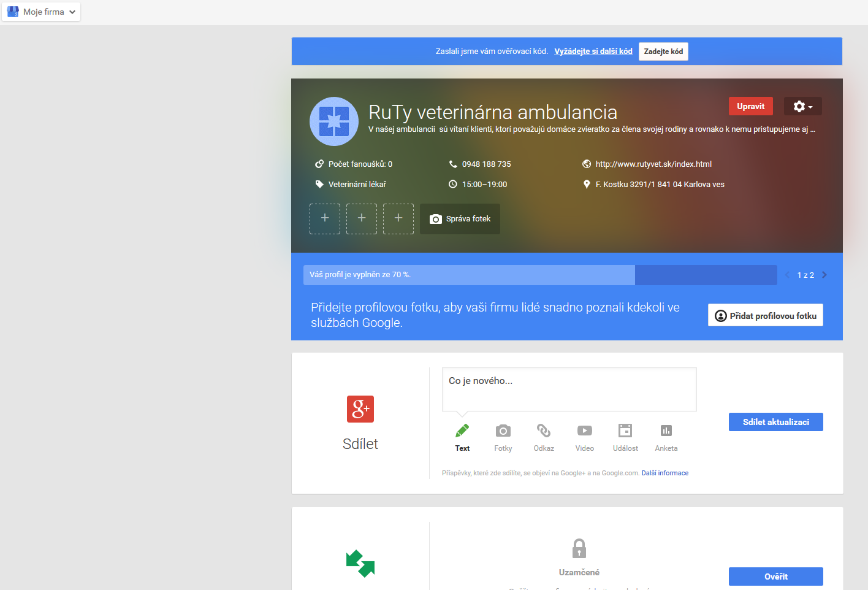Click the profile completion progress bar
The image size is (868, 590).
coord(540,275)
